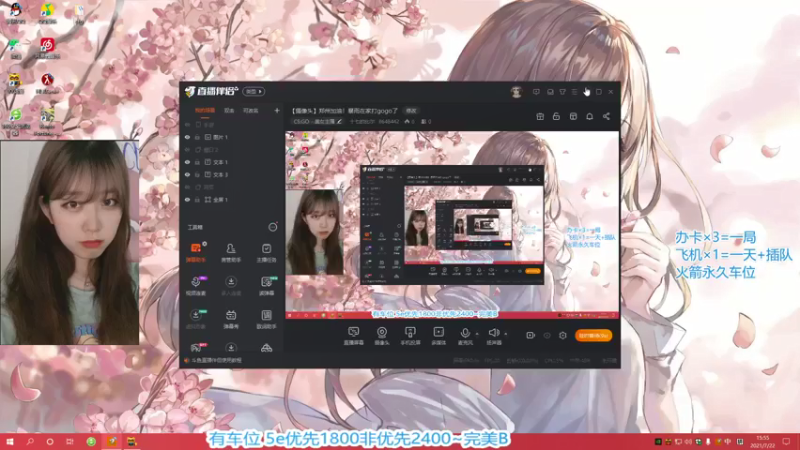Open the 主播任务 streamer tasks tool
The image size is (800, 450).
point(266,252)
